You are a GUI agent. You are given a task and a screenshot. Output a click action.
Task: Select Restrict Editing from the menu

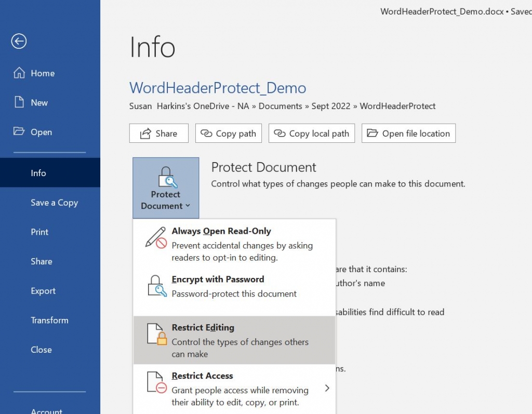(203, 328)
